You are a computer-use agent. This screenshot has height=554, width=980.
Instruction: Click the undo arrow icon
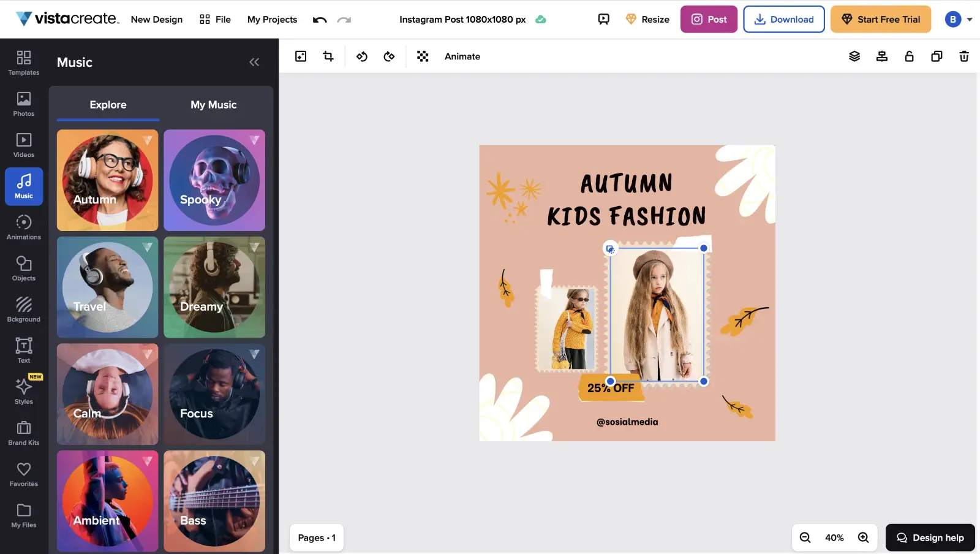(x=320, y=20)
